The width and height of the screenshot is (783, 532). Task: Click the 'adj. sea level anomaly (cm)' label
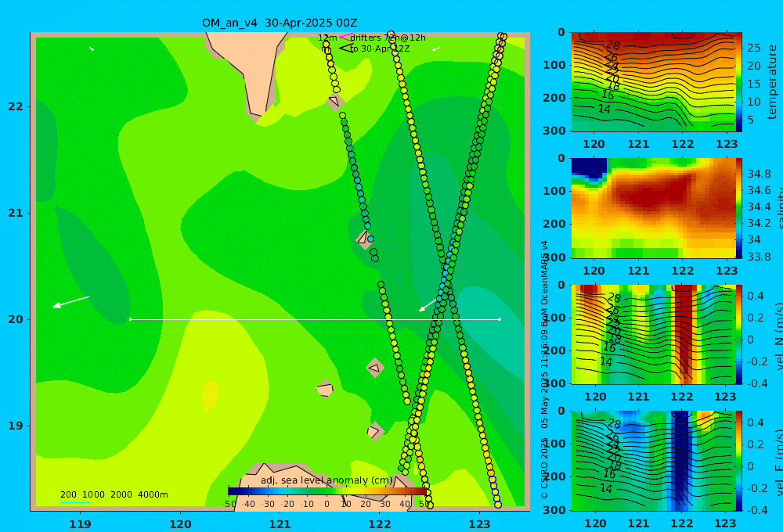pos(327,480)
